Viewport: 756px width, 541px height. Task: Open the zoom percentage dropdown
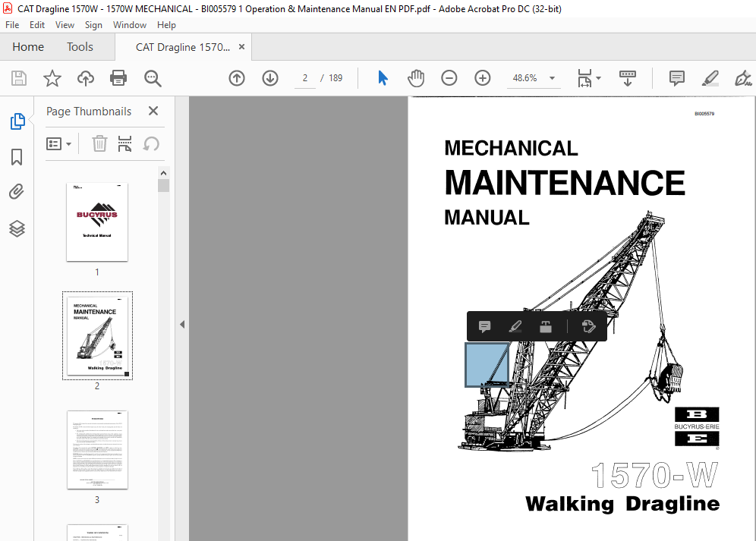coord(552,78)
